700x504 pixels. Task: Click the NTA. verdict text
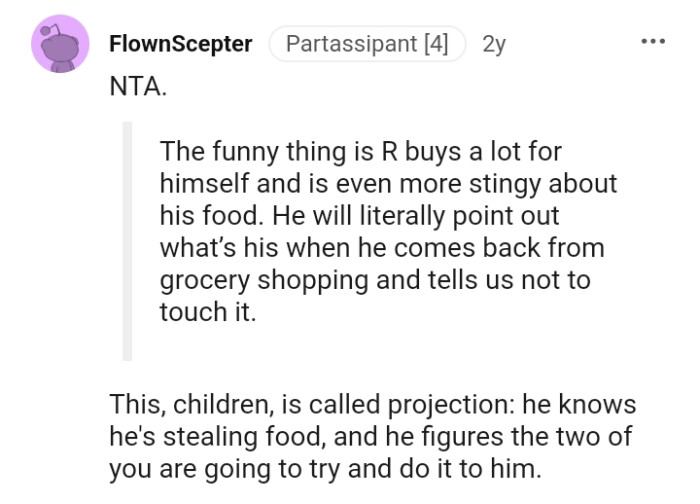click(138, 86)
